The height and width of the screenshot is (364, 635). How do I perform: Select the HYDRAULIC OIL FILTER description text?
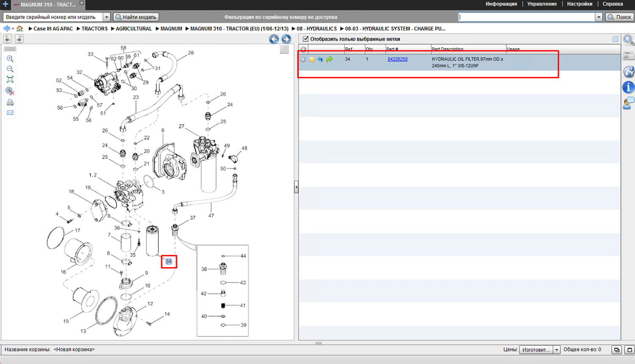467,62
